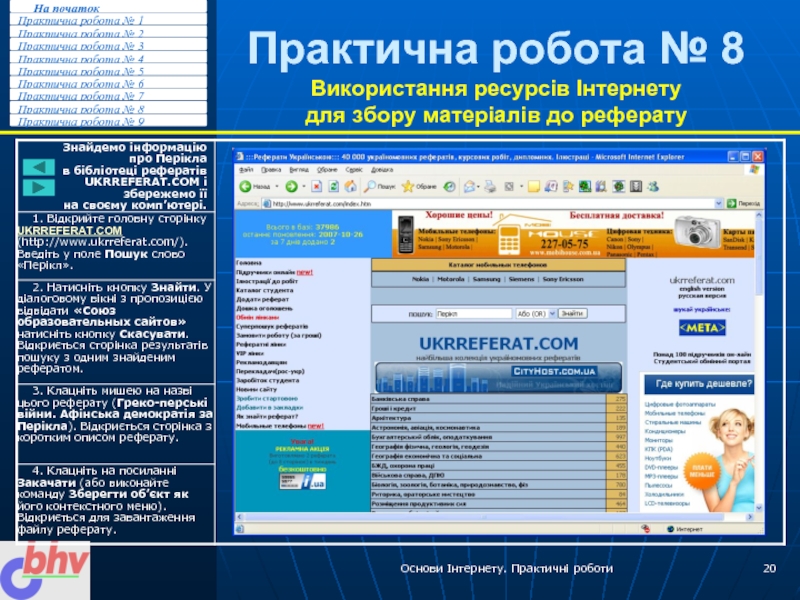Open the History clock icon in IE toolbar

pyautogui.click(x=449, y=187)
